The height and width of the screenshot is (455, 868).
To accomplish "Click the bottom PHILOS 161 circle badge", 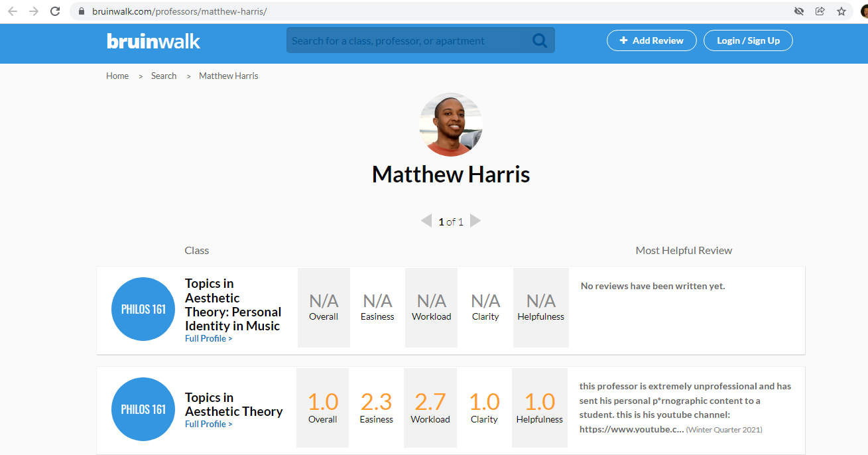I will pyautogui.click(x=143, y=409).
